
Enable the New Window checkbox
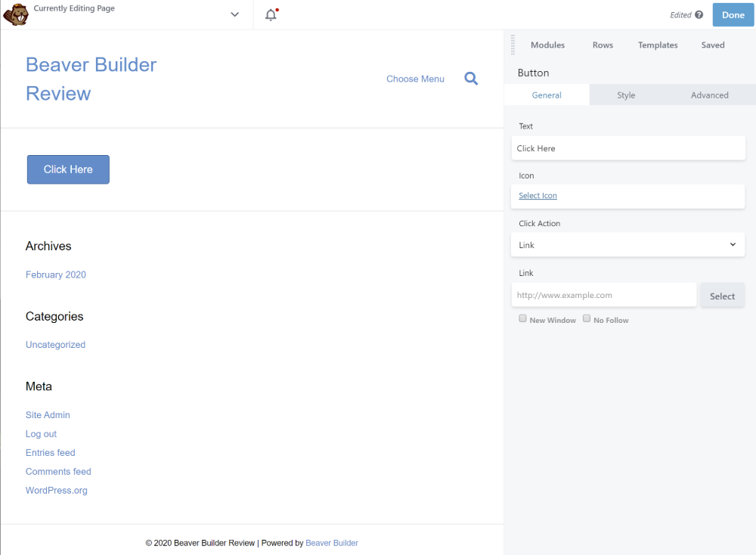pos(522,318)
